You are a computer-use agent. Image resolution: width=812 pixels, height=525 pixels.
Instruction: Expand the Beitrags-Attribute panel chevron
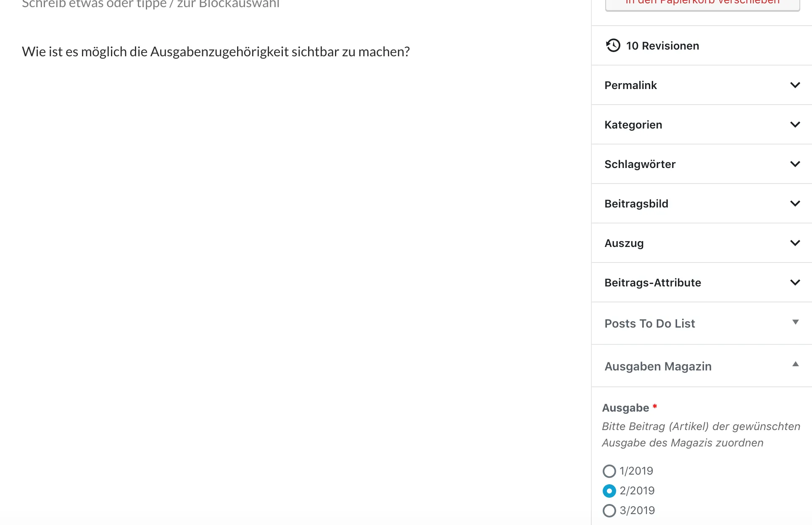tap(795, 283)
